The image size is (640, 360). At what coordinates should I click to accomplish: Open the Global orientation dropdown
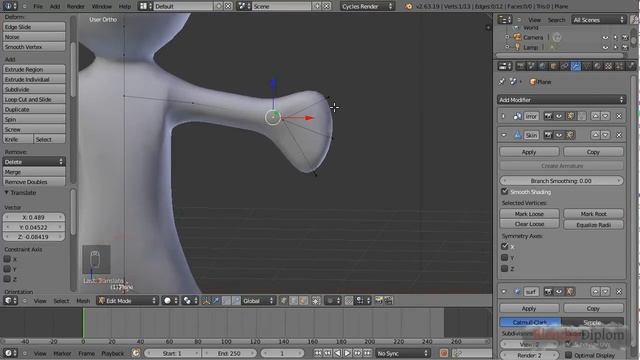click(x=258, y=301)
